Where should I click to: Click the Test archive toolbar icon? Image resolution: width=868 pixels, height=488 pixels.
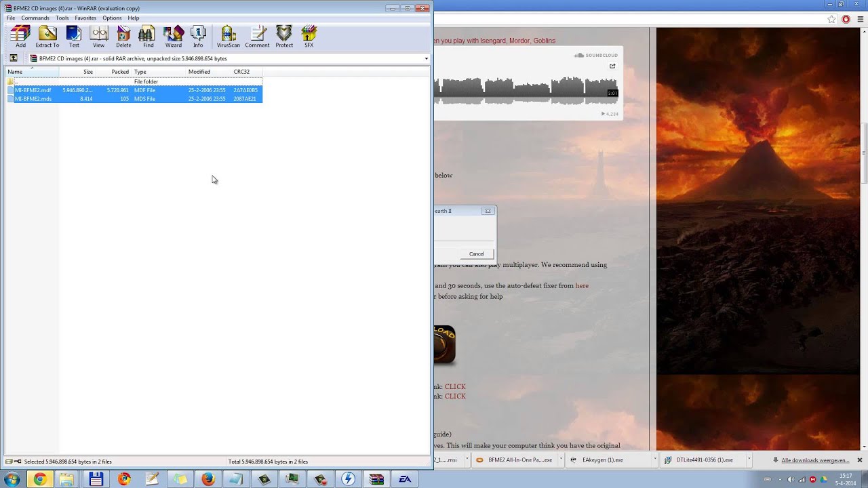pos(74,37)
